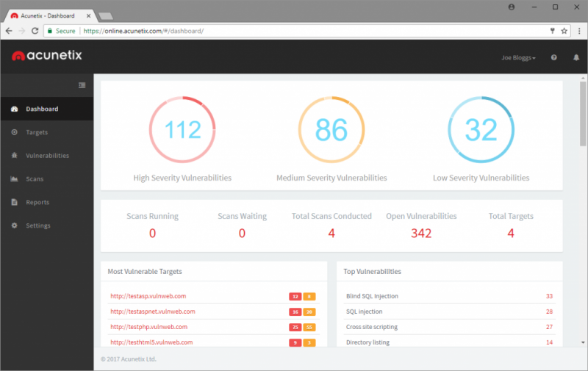Click the Dashboard speedometer icon

(x=14, y=109)
